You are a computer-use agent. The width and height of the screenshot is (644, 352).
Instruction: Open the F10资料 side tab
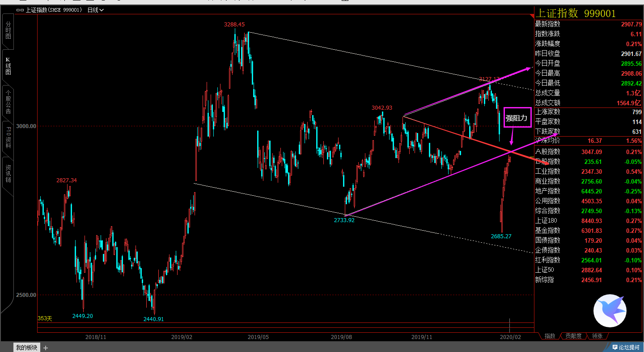8,138
